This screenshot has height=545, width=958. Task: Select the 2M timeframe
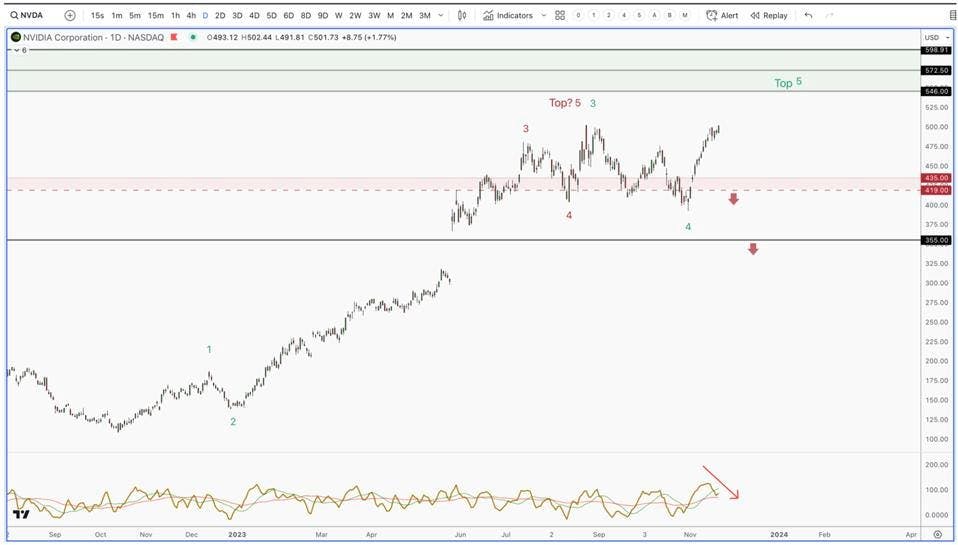tap(406, 15)
